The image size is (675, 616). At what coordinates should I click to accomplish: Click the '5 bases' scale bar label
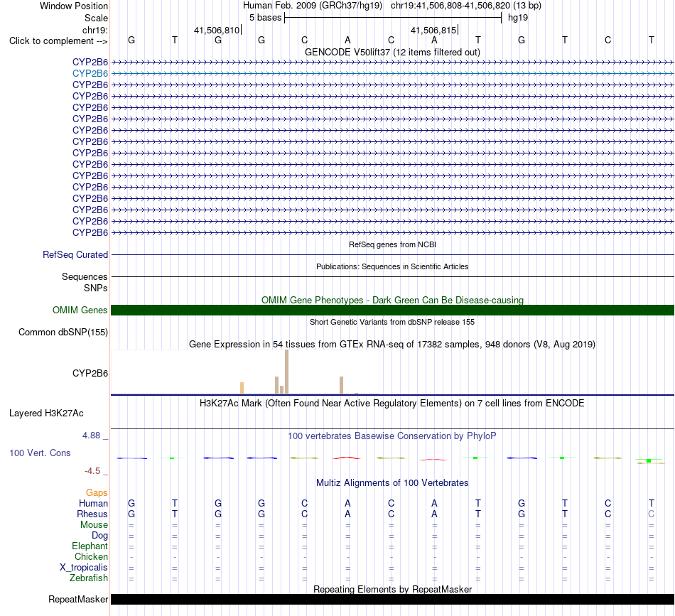click(x=265, y=18)
